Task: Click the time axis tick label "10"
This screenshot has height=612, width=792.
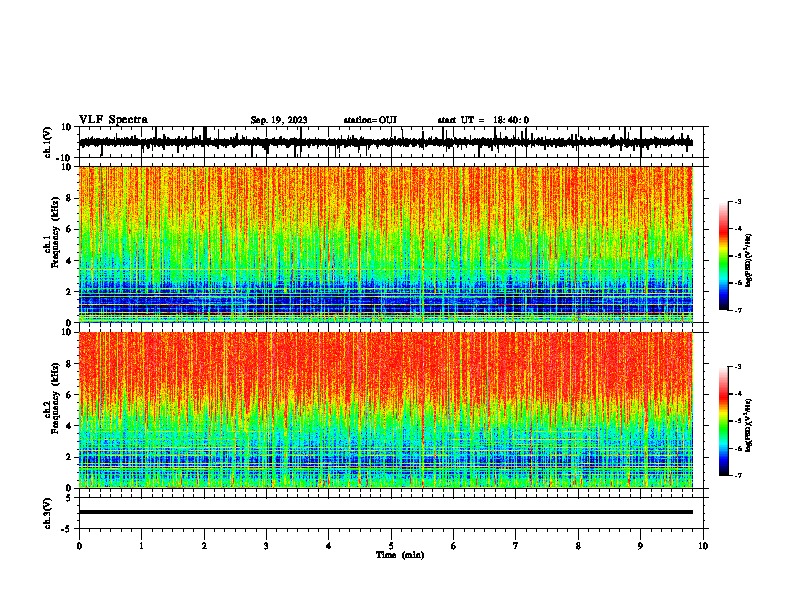Action: 703,546
